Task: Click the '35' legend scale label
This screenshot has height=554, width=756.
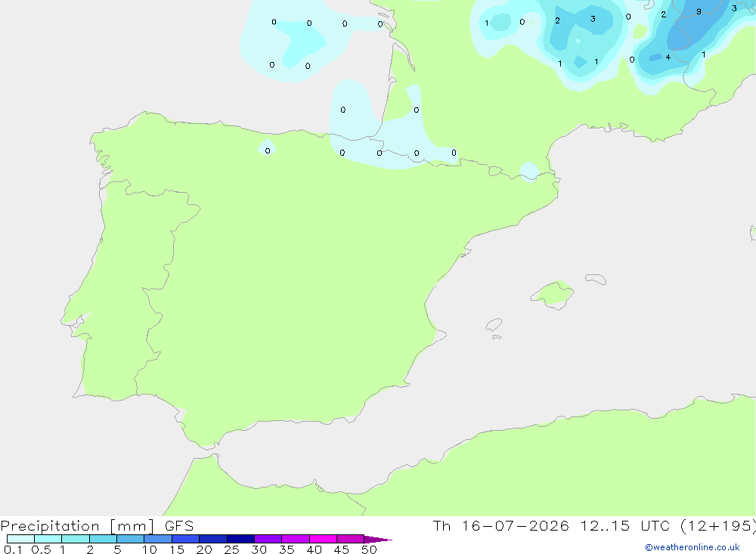Action: coord(287,549)
